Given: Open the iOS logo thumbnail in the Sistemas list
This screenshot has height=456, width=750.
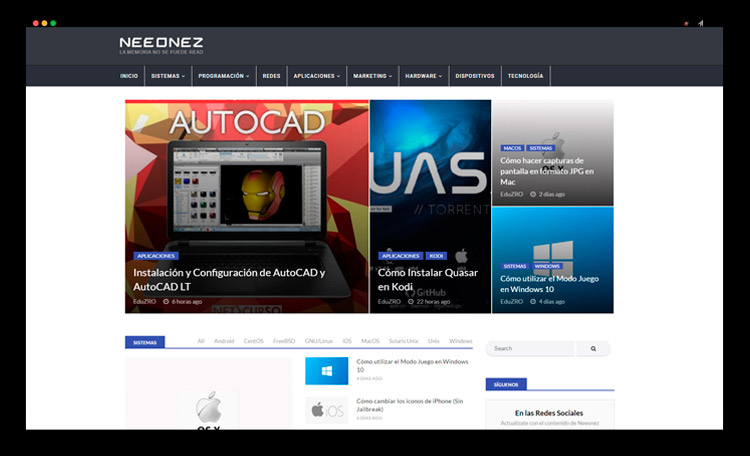Looking at the screenshot, I should tap(327, 411).
